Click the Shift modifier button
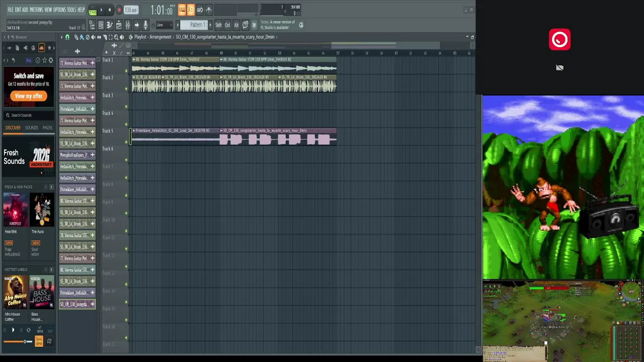This screenshot has height=362, width=644. coord(218,25)
